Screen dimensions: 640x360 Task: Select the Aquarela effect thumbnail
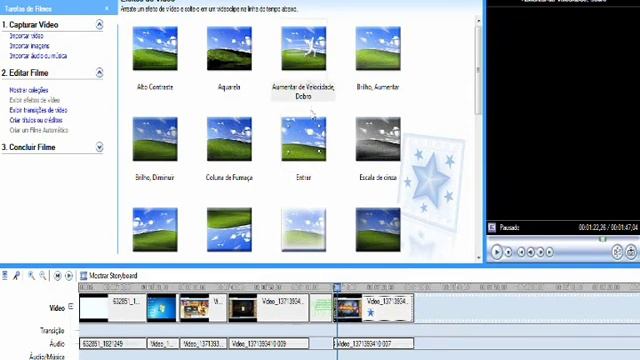click(x=229, y=49)
